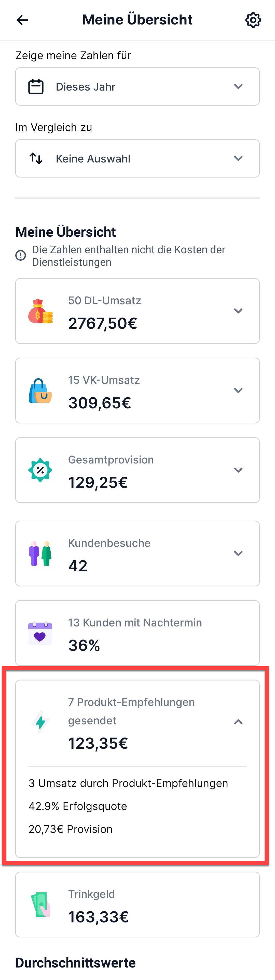Tap the info icon beside cost notice
This screenshot has height=980, width=275.
[21, 255]
